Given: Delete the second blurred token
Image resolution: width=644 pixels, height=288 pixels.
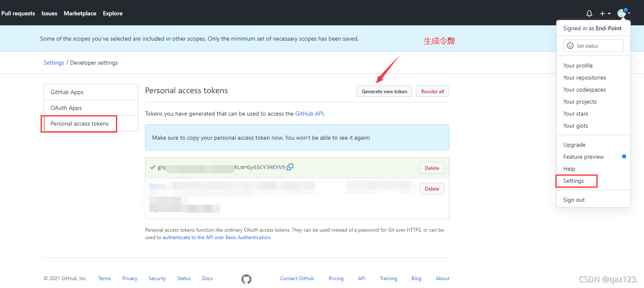Looking at the screenshot, I should (432, 189).
